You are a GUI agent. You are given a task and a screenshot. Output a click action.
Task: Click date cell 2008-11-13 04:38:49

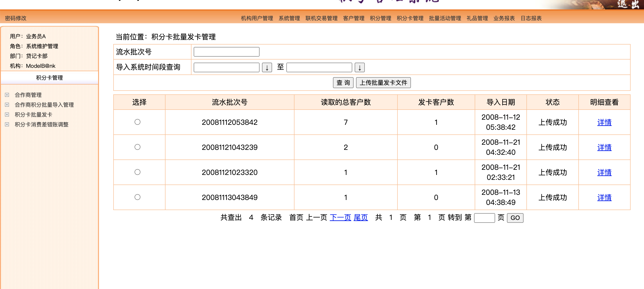coord(500,197)
